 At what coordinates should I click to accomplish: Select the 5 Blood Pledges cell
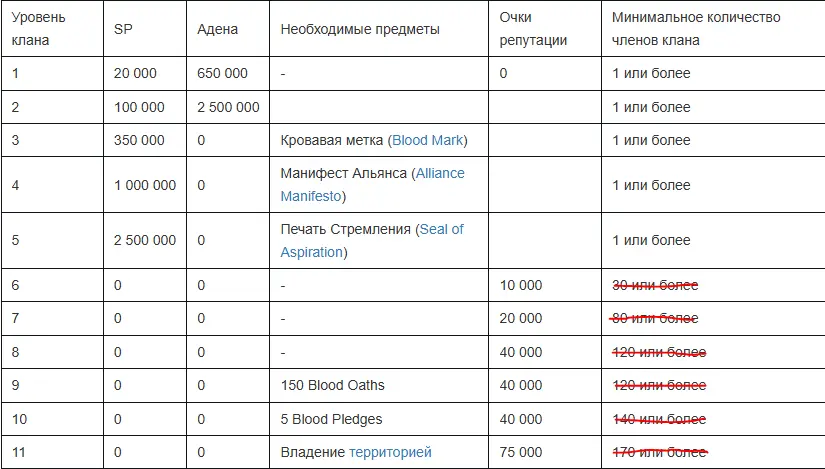331,419
